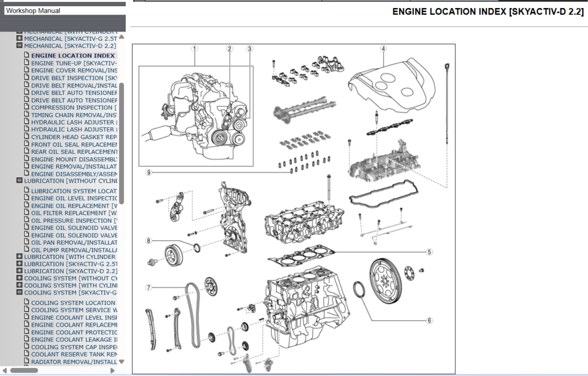Open ENGINE TUNE-UP [SKYACTIV- page
This screenshot has width=588, height=376.
tap(74, 63)
